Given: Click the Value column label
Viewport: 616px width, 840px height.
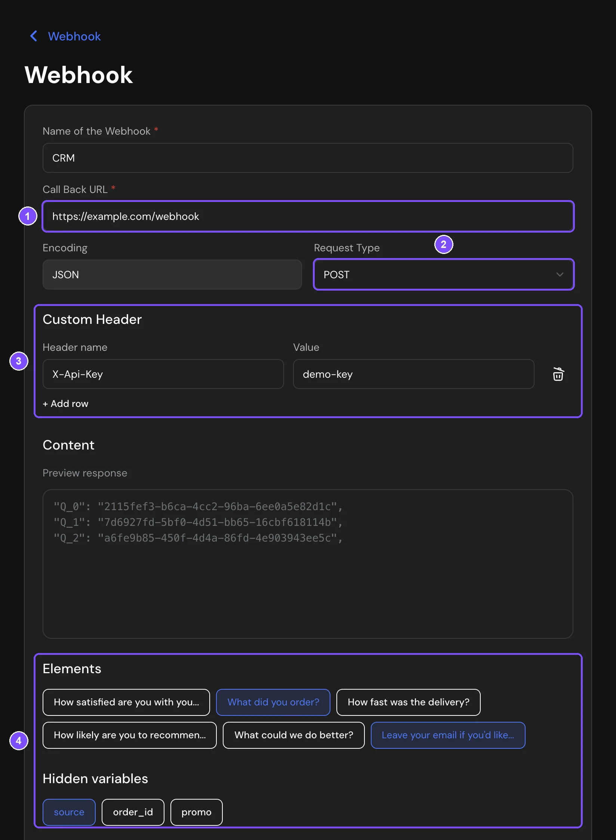Looking at the screenshot, I should click(306, 347).
